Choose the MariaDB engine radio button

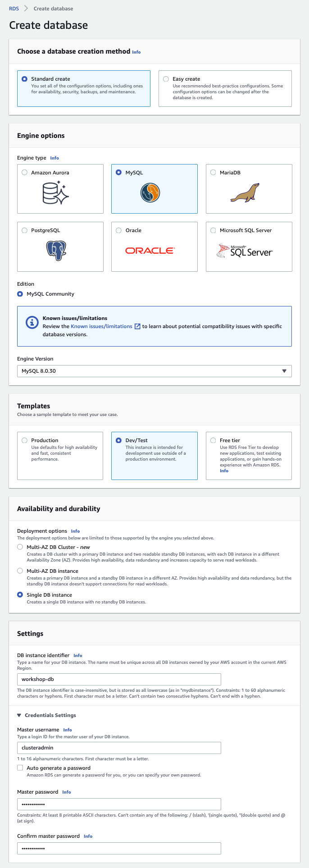[x=213, y=173]
